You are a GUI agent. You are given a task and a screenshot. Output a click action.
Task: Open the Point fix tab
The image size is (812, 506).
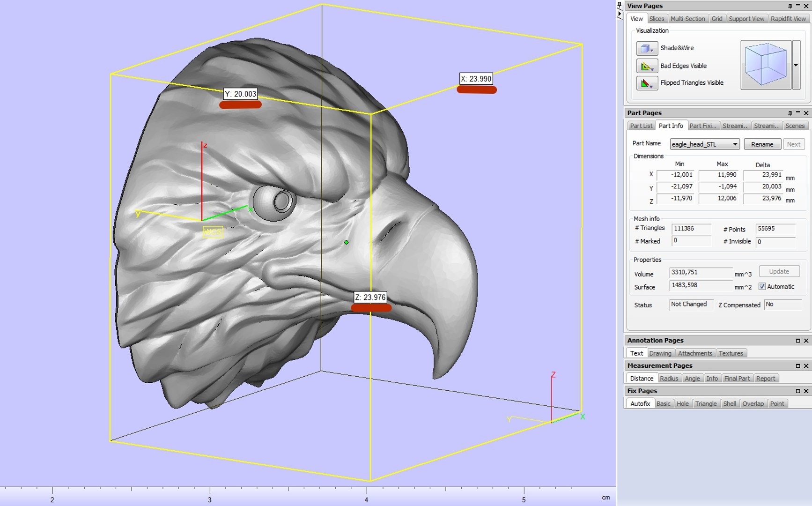click(x=777, y=404)
